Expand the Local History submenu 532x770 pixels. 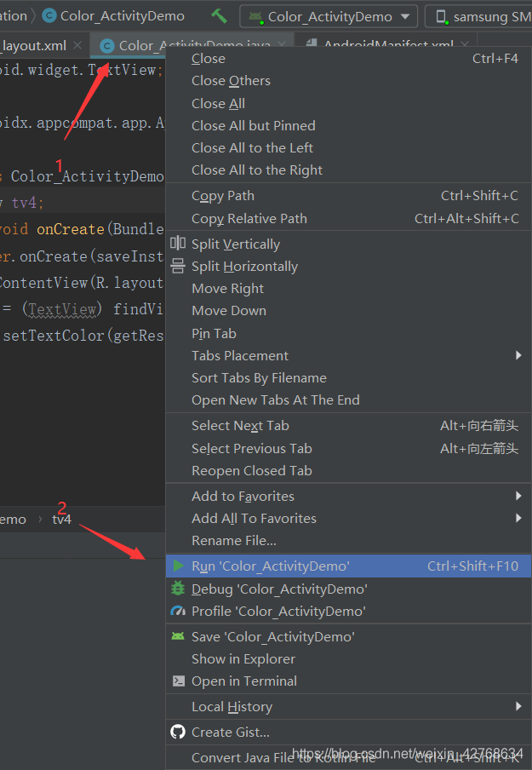click(x=518, y=706)
